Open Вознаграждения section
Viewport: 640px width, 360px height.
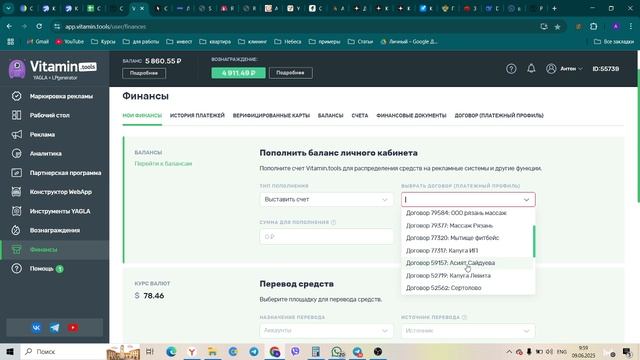click(x=54, y=231)
